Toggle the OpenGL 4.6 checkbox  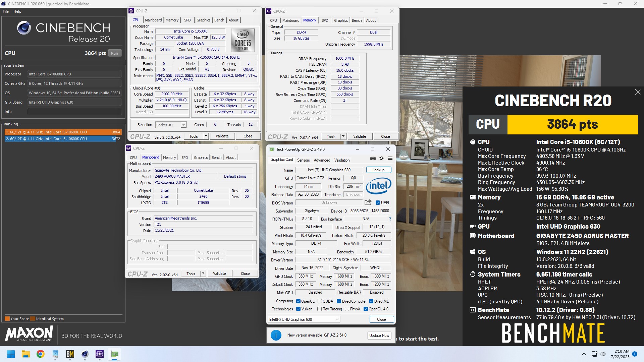click(366, 309)
